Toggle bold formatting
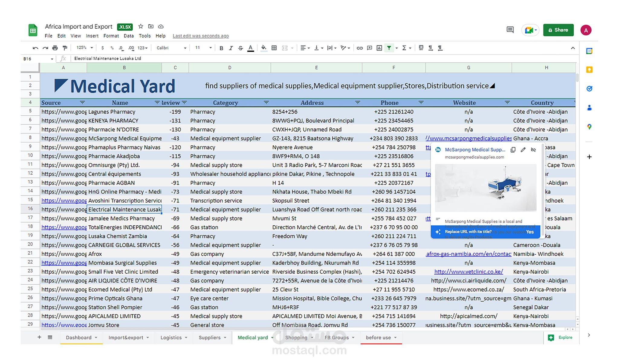 coord(221,48)
